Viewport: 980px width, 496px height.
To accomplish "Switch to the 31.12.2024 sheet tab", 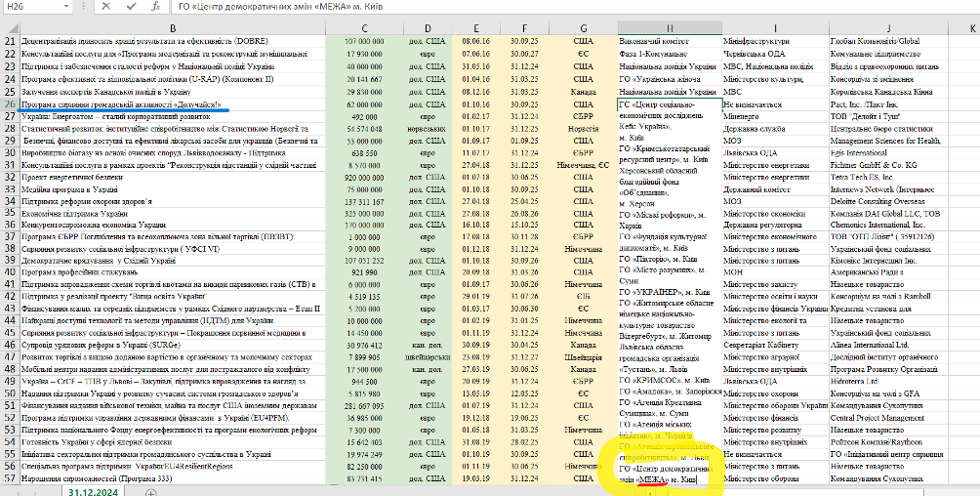I will point(96,490).
